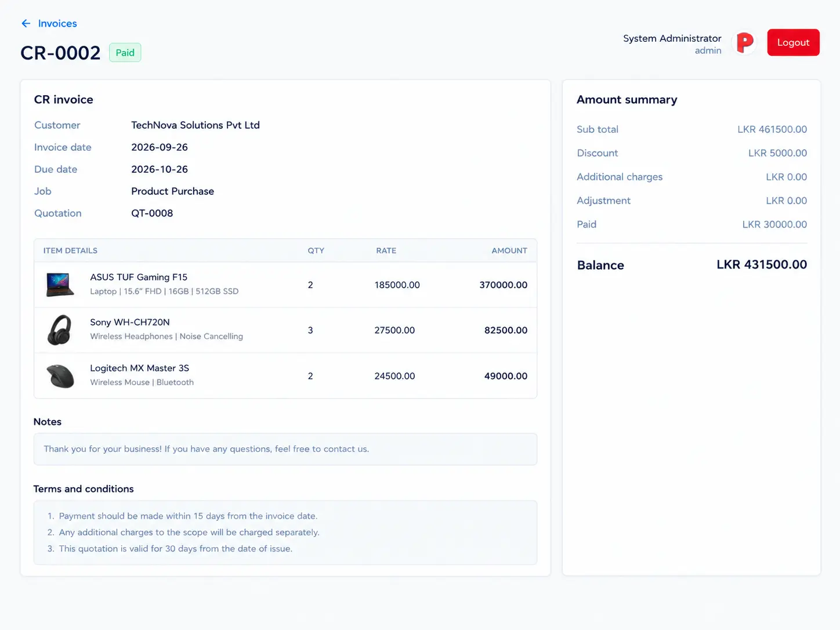
Task: Click the Additional charges label
Action: 620,177
